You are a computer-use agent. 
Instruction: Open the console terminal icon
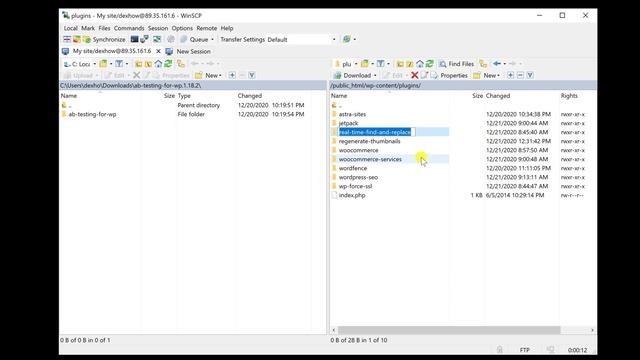click(134, 39)
